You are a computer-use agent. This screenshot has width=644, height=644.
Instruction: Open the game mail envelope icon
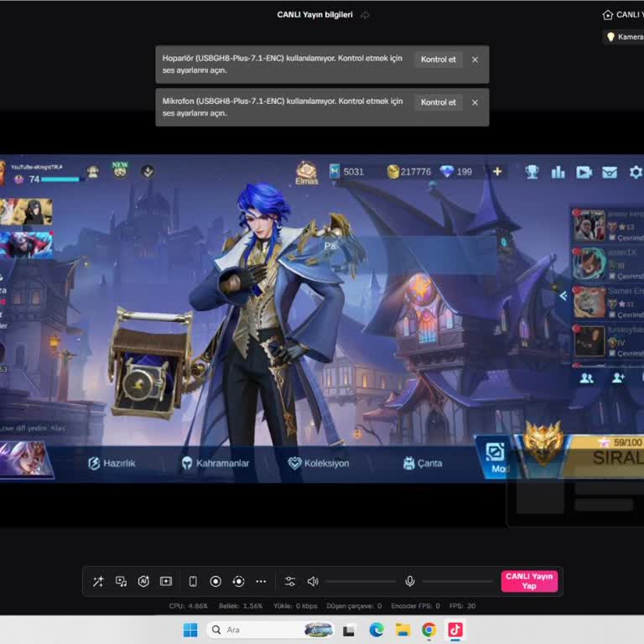pos(610,172)
